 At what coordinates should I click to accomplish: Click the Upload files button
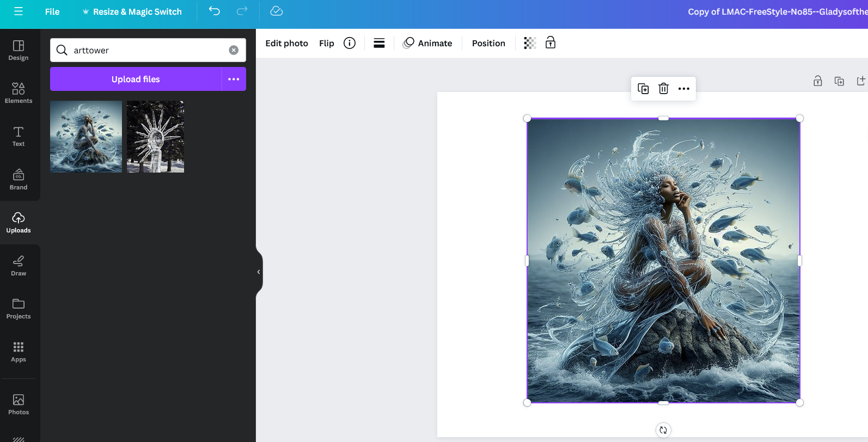(136, 79)
